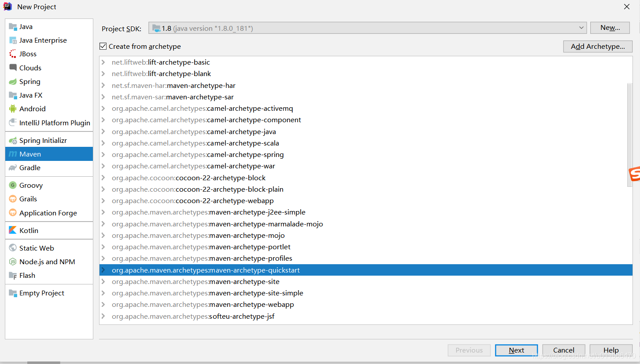Click the Java Enterprise icon
Viewport: 640px width, 364px height.
13,40
